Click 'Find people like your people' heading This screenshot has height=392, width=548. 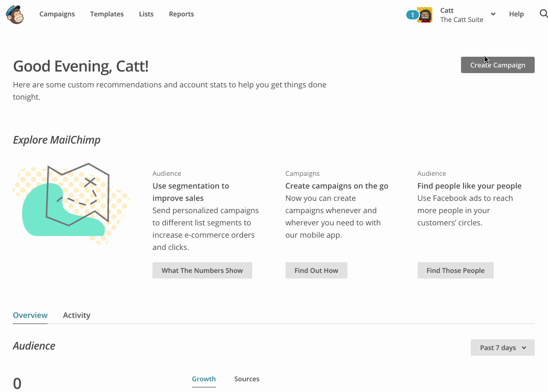click(x=469, y=186)
